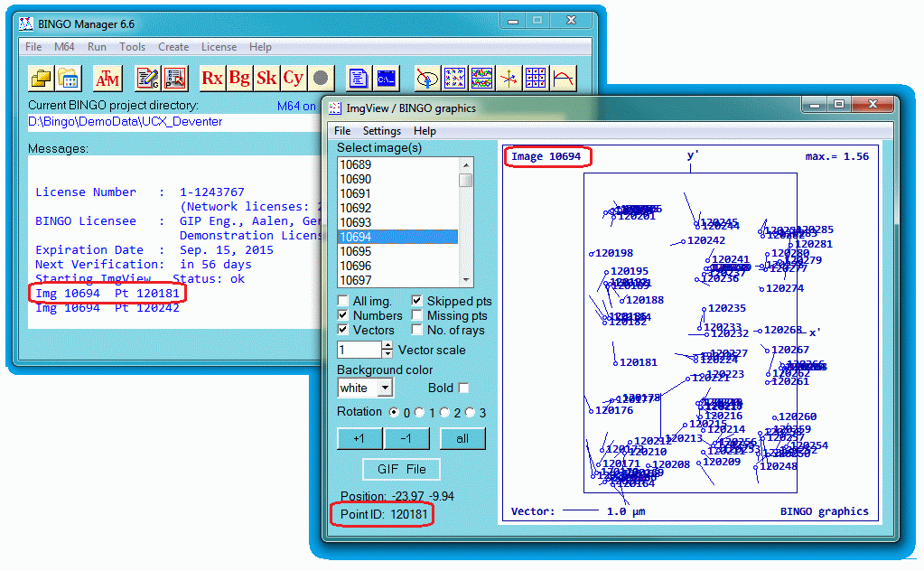Click the ImgView window title bar icon

(x=335, y=108)
